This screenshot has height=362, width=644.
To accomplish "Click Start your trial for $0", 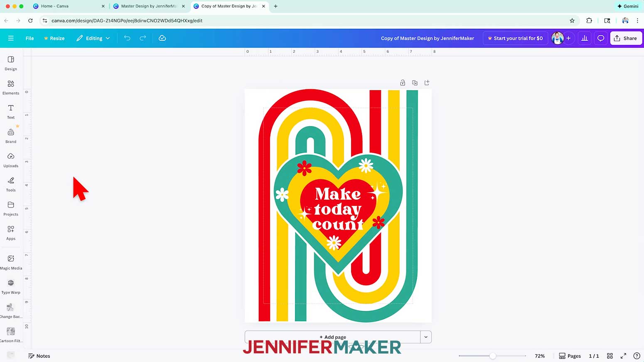I will [x=515, y=38].
